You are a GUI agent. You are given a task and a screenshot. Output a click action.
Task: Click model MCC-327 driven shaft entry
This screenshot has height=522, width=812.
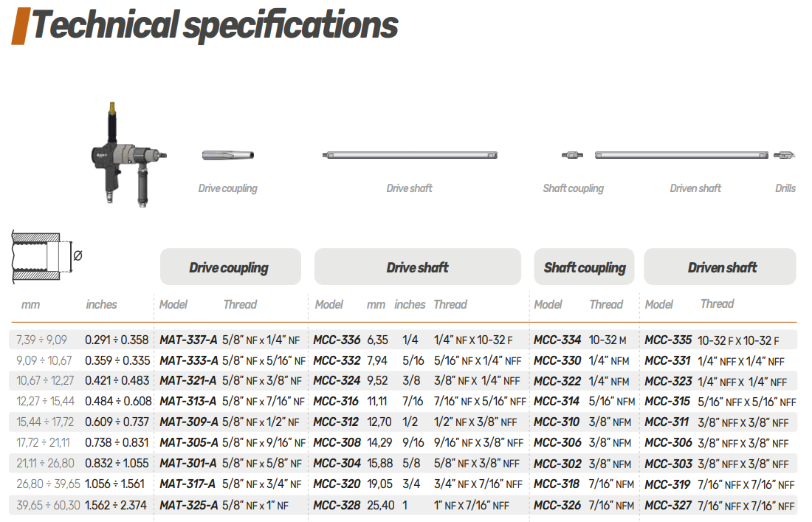pos(667,506)
